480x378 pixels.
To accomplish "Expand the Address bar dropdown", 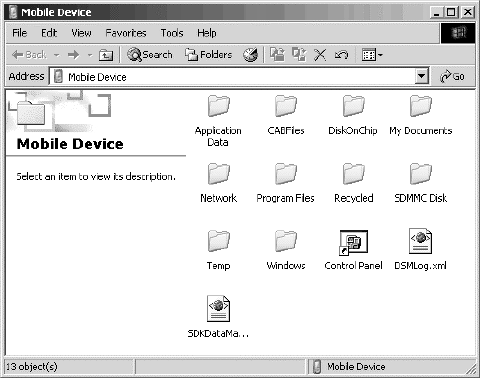I will [421, 77].
